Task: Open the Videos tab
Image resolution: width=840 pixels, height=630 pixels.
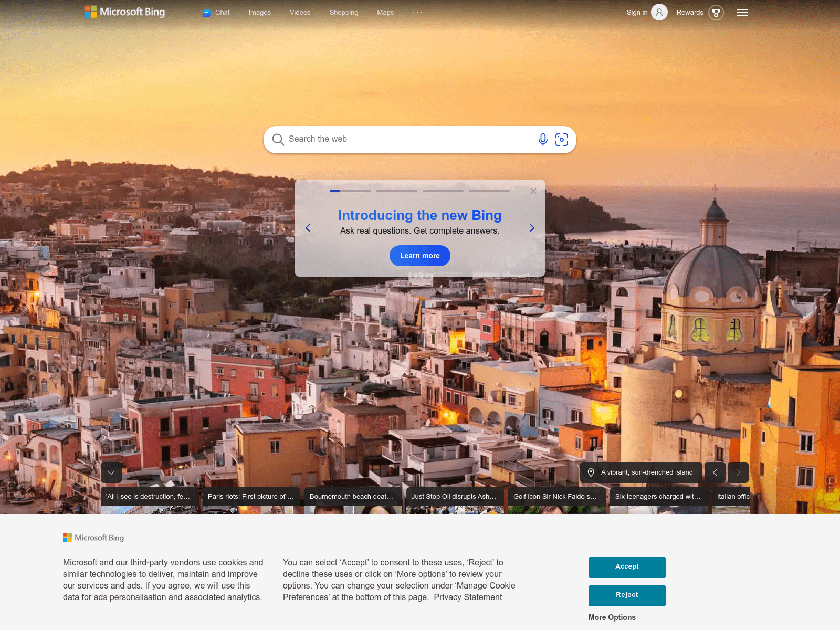Action: click(300, 13)
